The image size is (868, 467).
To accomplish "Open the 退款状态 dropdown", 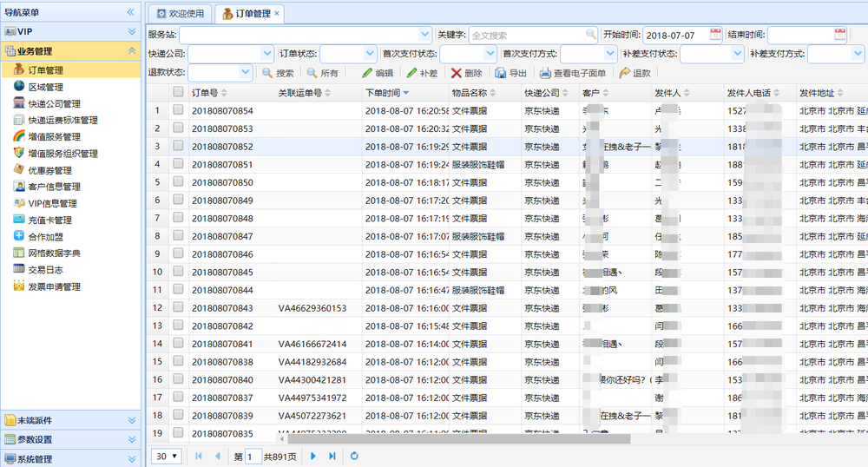I will pyautogui.click(x=246, y=73).
